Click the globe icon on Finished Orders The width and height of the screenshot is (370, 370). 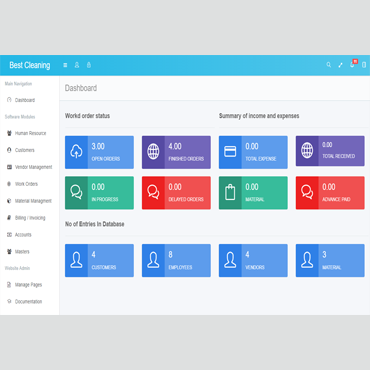153,152
